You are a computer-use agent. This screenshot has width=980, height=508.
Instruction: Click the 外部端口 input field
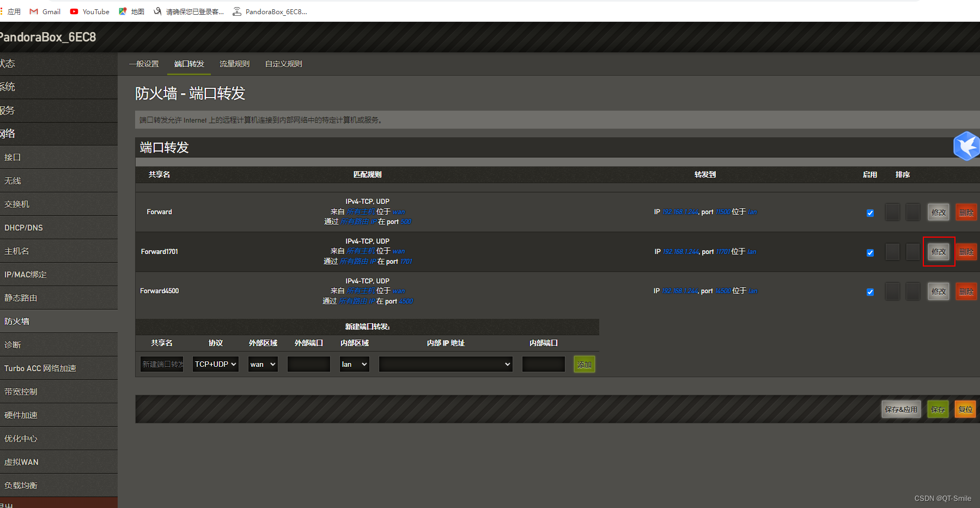(x=309, y=364)
